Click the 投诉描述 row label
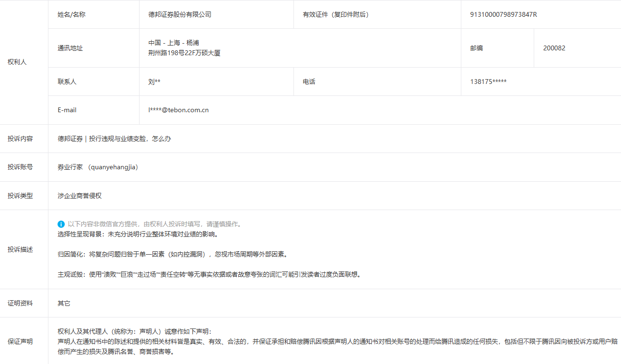Viewport: 621px width, 364px height. click(x=20, y=249)
